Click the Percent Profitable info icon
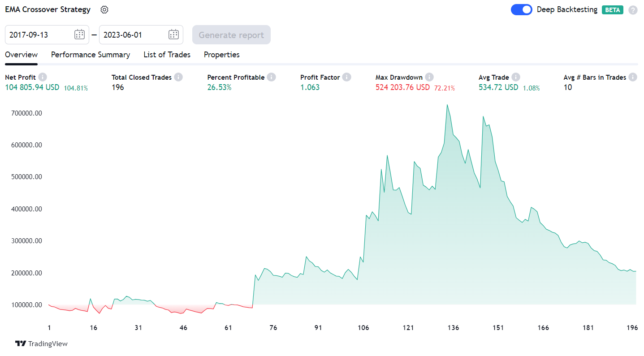Screen dimensions: 644x356 [271, 77]
